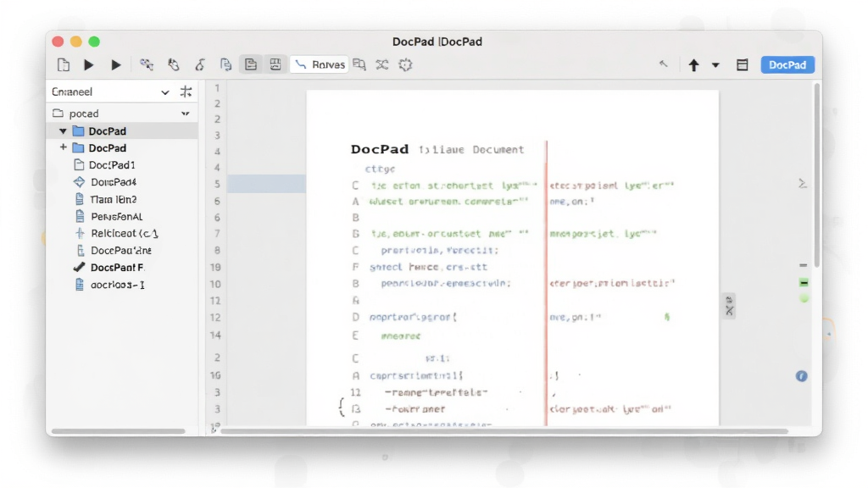The width and height of the screenshot is (868, 488).
Task: Click the minus icon in right gutter
Action: (804, 265)
